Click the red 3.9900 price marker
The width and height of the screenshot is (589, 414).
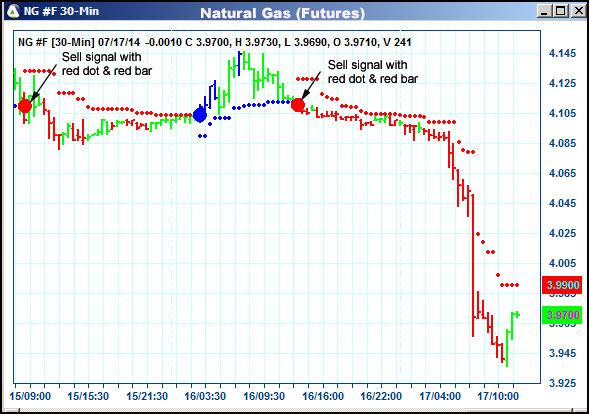pos(562,285)
